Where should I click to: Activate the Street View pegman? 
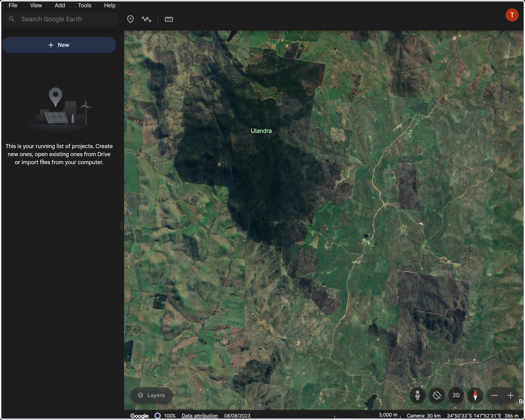click(417, 395)
